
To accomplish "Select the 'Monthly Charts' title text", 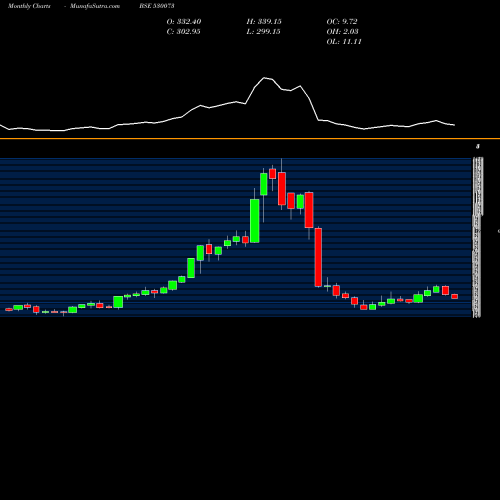I will click(x=29, y=6).
